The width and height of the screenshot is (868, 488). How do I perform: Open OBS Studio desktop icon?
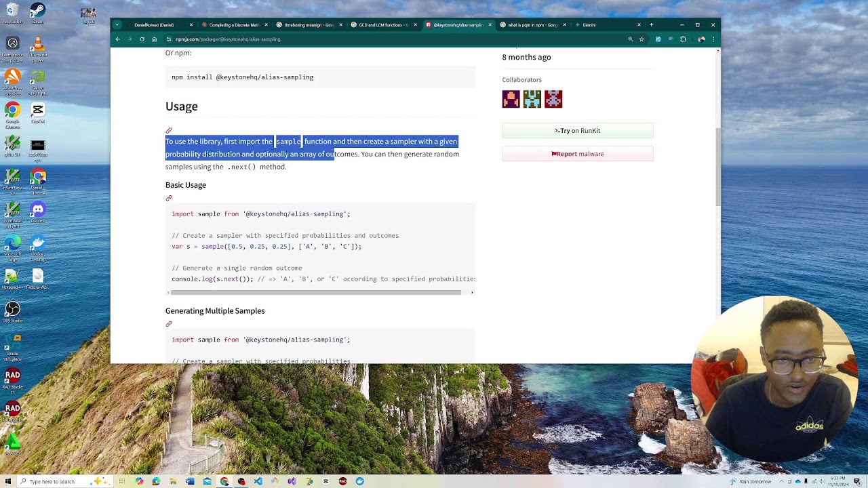12,312
